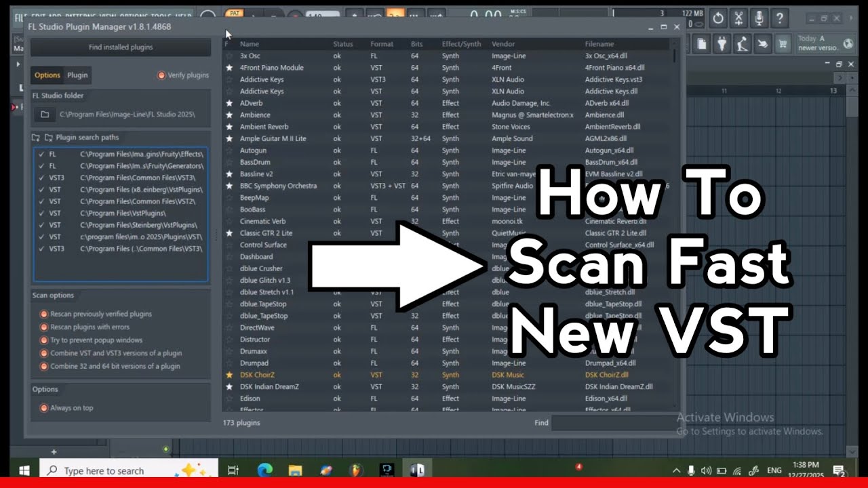
Task: Select the DSK Indian DreamZ row
Action: click(x=448, y=386)
